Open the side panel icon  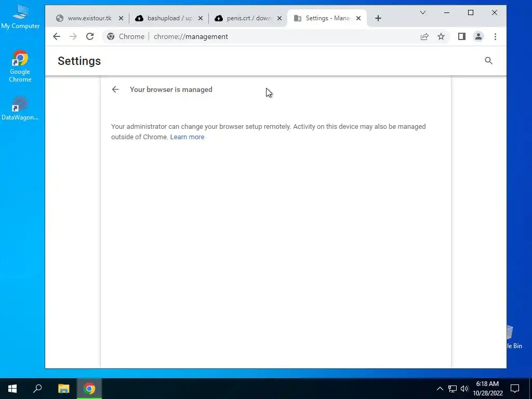(462, 36)
